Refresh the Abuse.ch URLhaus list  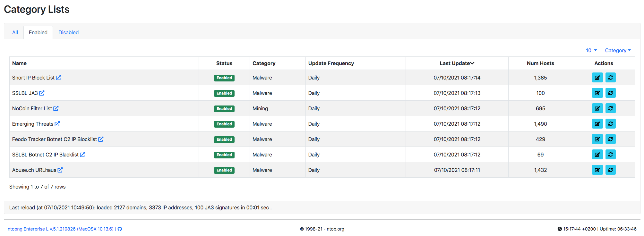click(x=610, y=170)
